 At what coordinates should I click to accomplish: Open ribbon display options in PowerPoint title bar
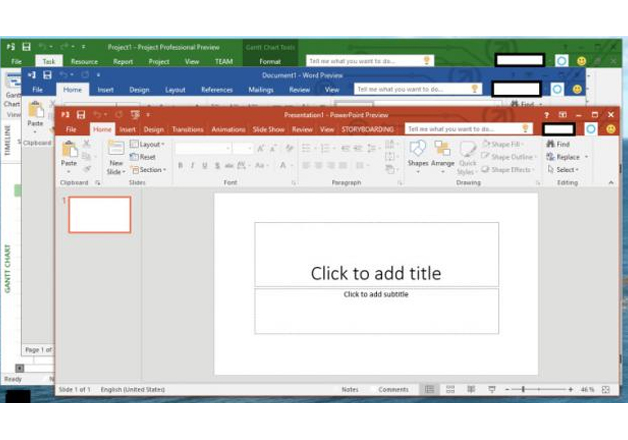[x=562, y=115]
